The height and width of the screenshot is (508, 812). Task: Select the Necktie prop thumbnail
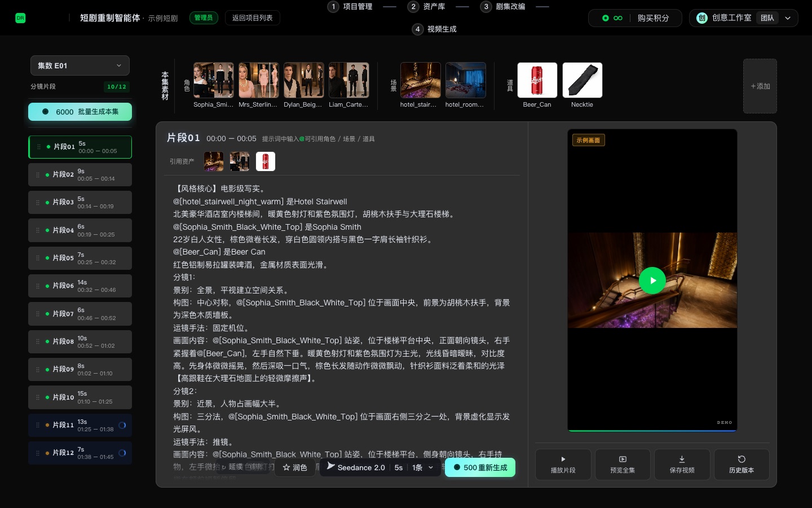(x=582, y=80)
